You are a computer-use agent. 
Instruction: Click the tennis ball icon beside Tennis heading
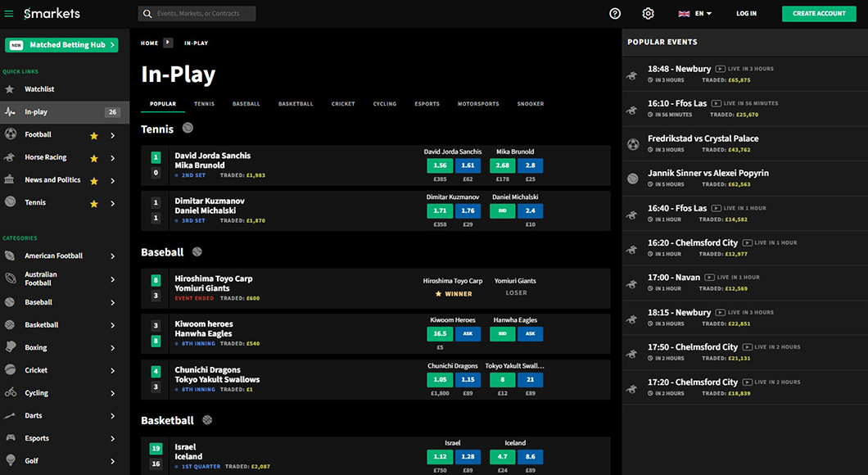[x=188, y=128]
